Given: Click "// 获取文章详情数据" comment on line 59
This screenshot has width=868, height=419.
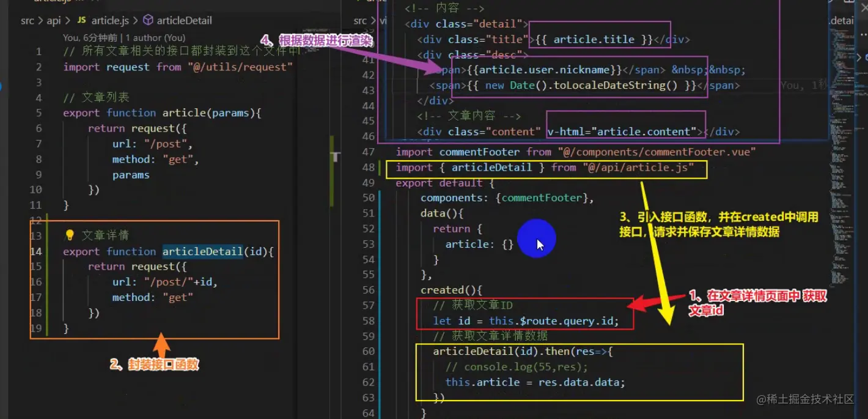Looking at the screenshot, I should coord(491,336).
